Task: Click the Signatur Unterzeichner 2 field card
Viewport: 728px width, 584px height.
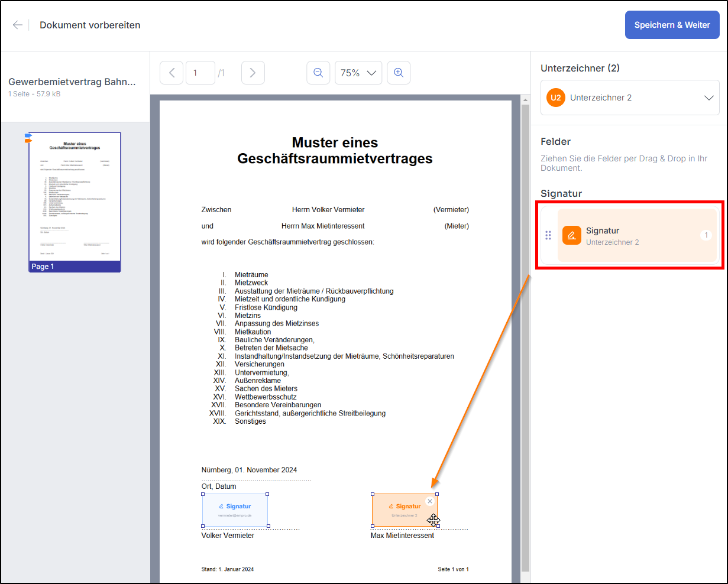Action: 637,235
